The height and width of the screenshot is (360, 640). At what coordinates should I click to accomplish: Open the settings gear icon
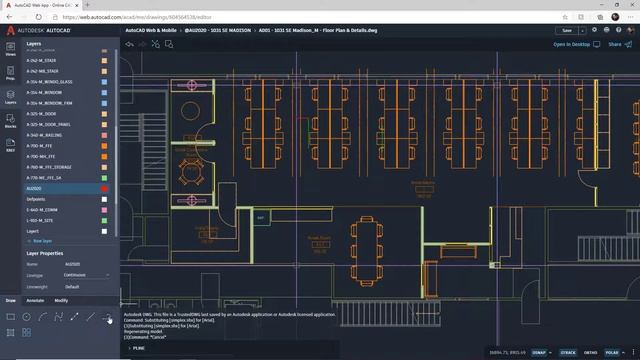(594, 30)
